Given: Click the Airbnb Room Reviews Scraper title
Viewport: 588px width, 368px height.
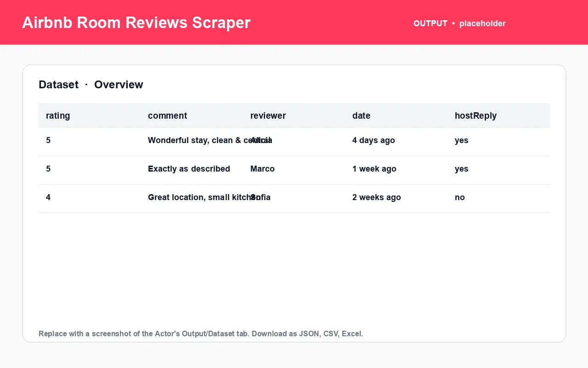Looking at the screenshot, I should pos(136,23).
